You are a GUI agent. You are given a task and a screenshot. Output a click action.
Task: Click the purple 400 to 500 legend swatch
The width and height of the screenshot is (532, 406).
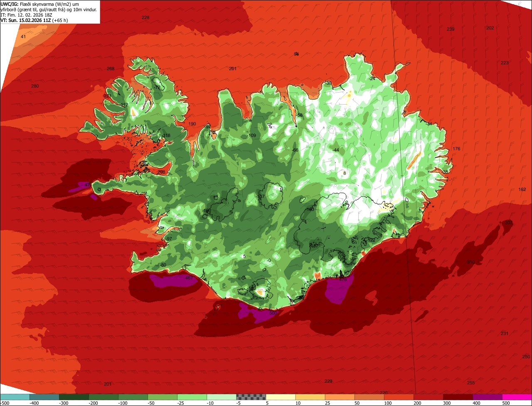coord(488,397)
